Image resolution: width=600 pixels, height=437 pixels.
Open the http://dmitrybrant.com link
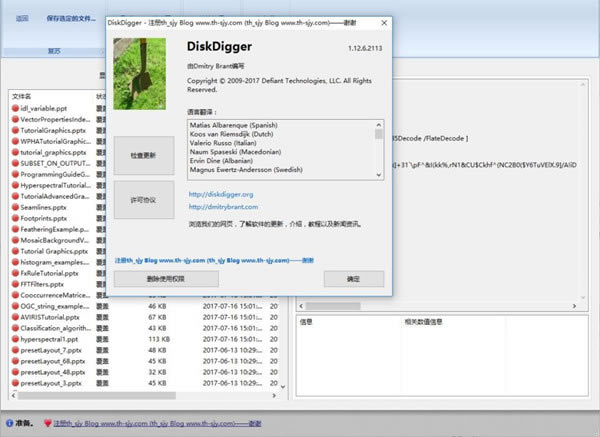tap(223, 207)
